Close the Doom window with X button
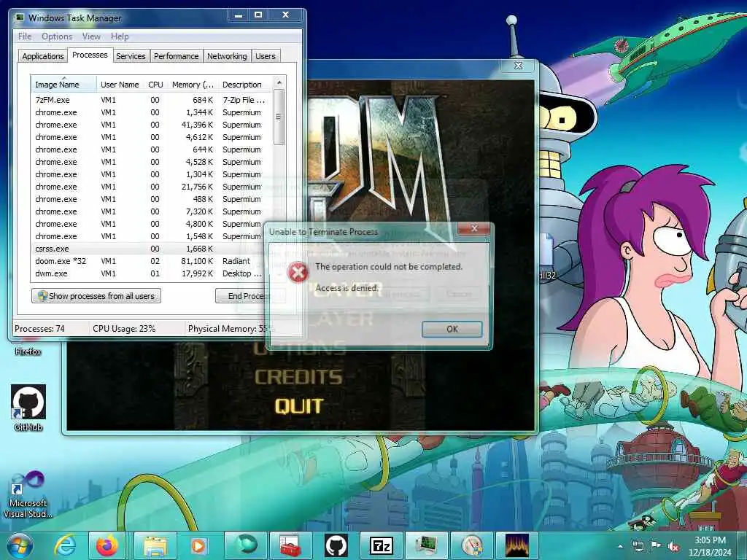 519,66
